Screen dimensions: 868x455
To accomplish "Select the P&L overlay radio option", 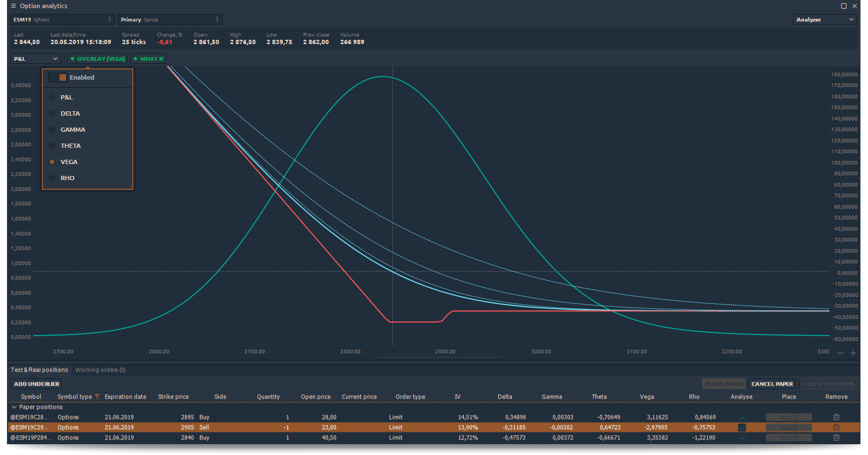I will 52,97.
